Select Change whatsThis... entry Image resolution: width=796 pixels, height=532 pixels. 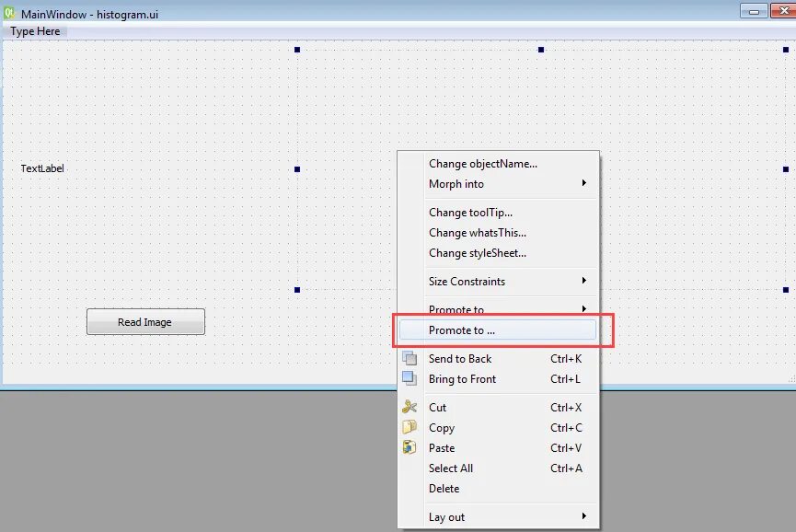498,233
